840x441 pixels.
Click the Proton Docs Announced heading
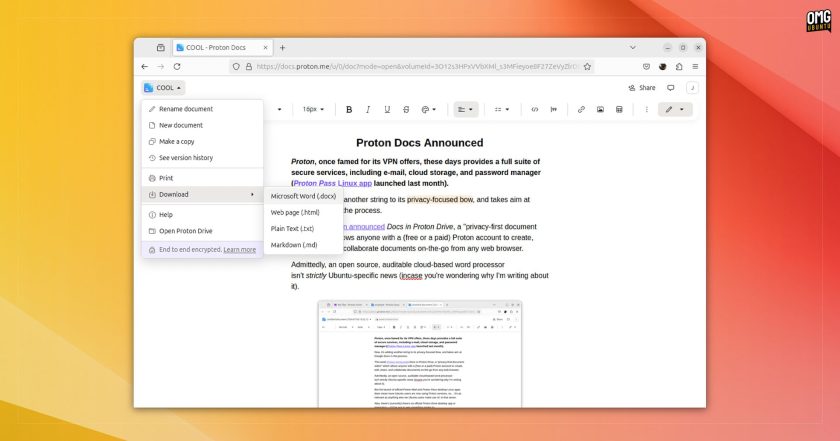419,143
